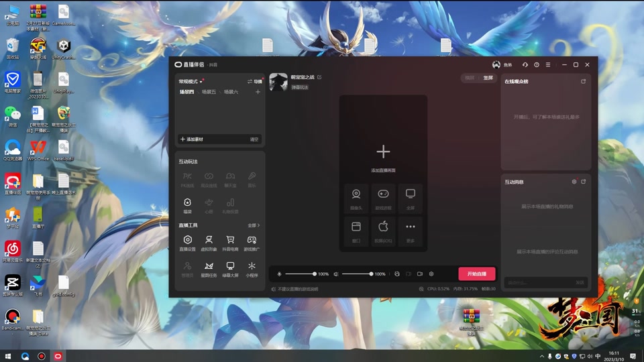Open the 小程序 mini program tool
Image resolution: width=644 pixels, height=362 pixels.
tap(252, 269)
